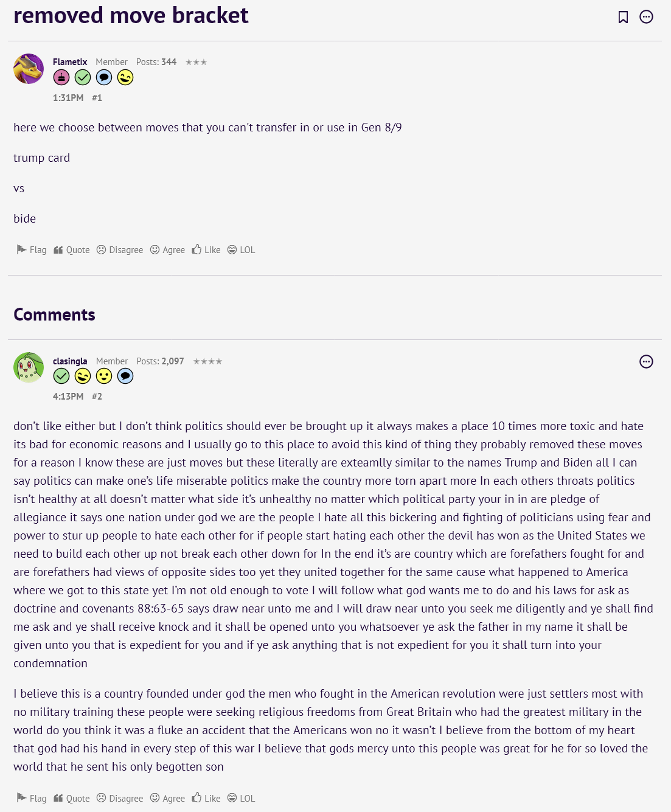Click Flametix's blue speech bubble badge
The image size is (671, 812).
[104, 77]
